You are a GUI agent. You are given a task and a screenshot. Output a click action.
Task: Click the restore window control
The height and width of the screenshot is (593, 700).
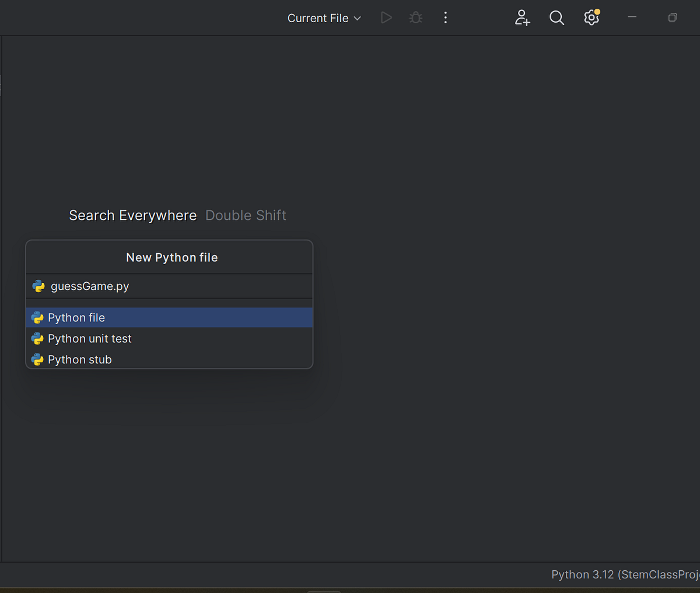point(672,17)
